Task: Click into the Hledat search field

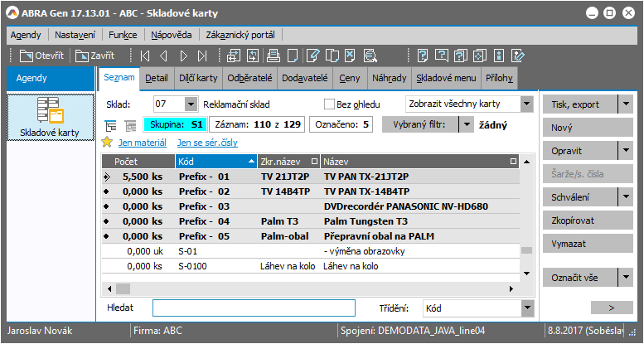Action: (x=254, y=308)
